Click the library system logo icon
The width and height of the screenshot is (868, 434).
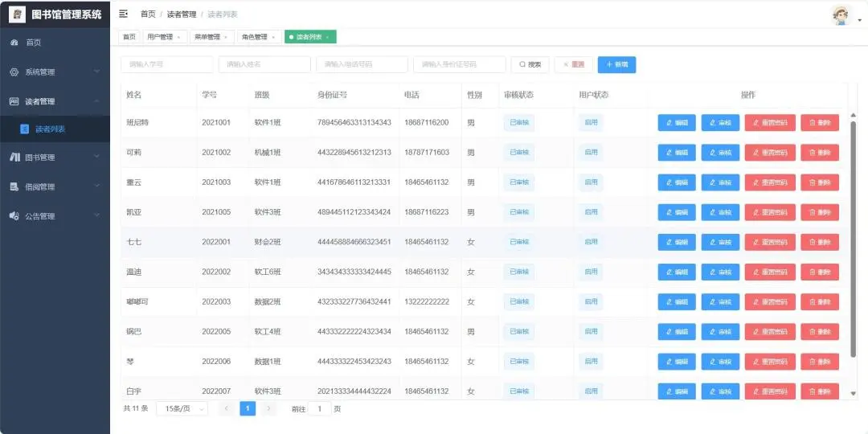pos(17,14)
